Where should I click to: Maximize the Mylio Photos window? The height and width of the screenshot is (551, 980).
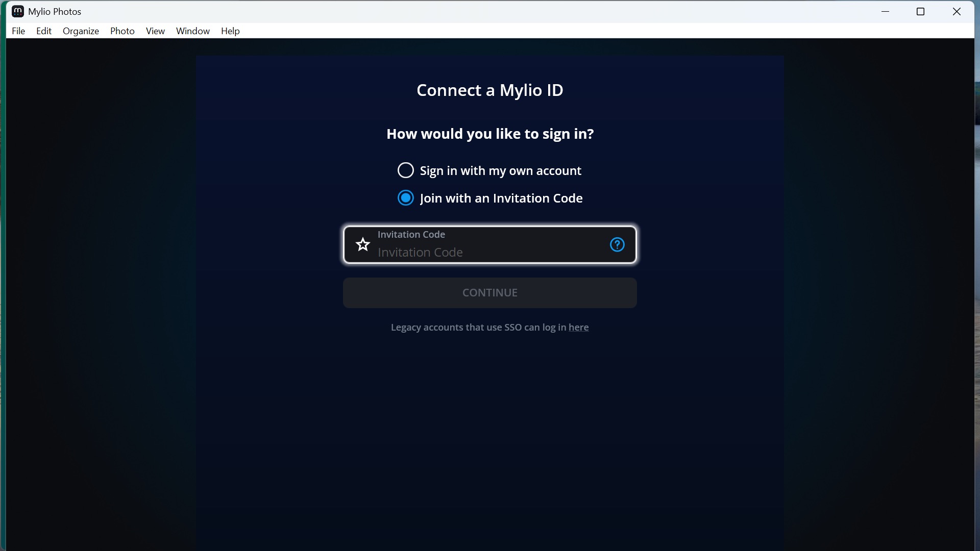(921, 11)
